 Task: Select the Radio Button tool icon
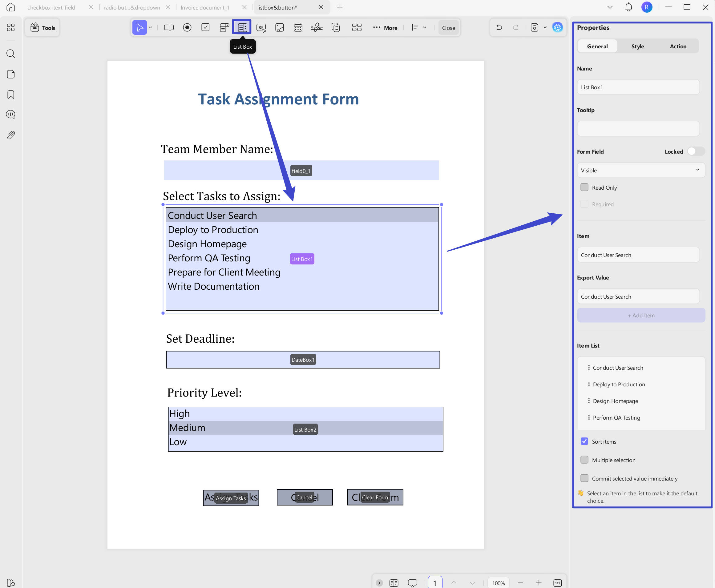point(187,27)
